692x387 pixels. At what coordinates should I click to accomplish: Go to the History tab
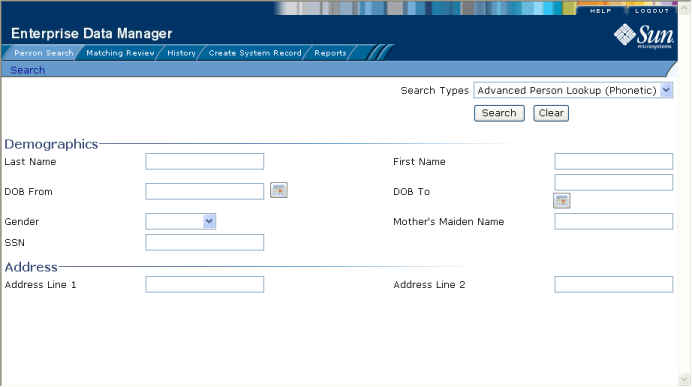pos(181,53)
